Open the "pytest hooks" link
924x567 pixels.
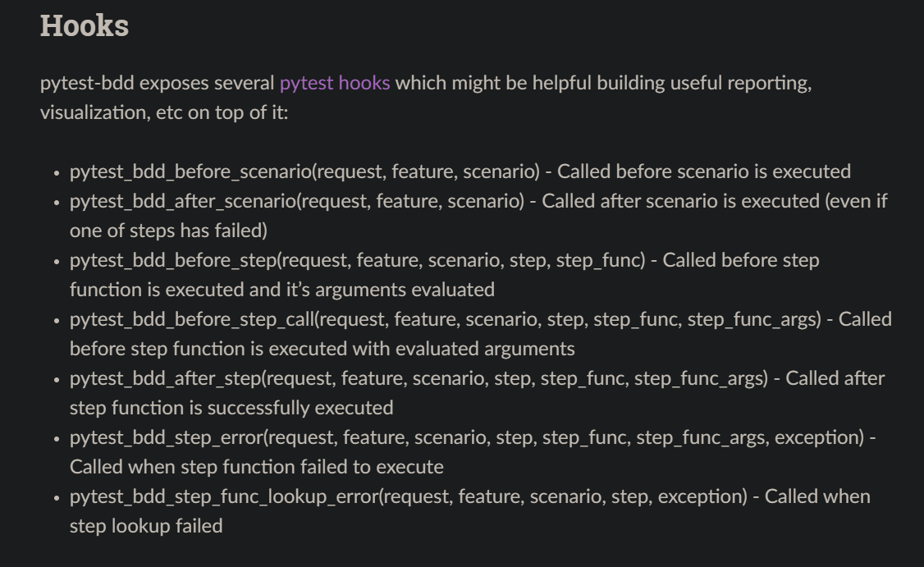[335, 83]
